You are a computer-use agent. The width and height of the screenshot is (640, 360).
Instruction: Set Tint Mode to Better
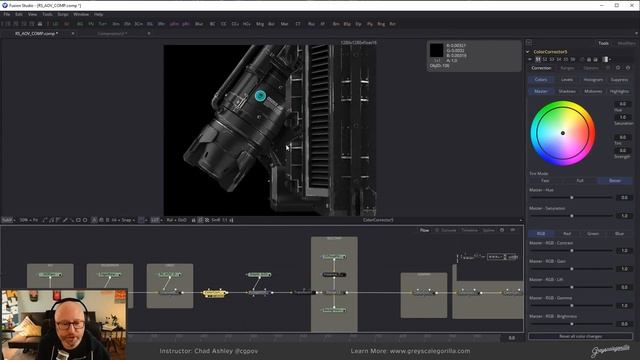(615, 180)
